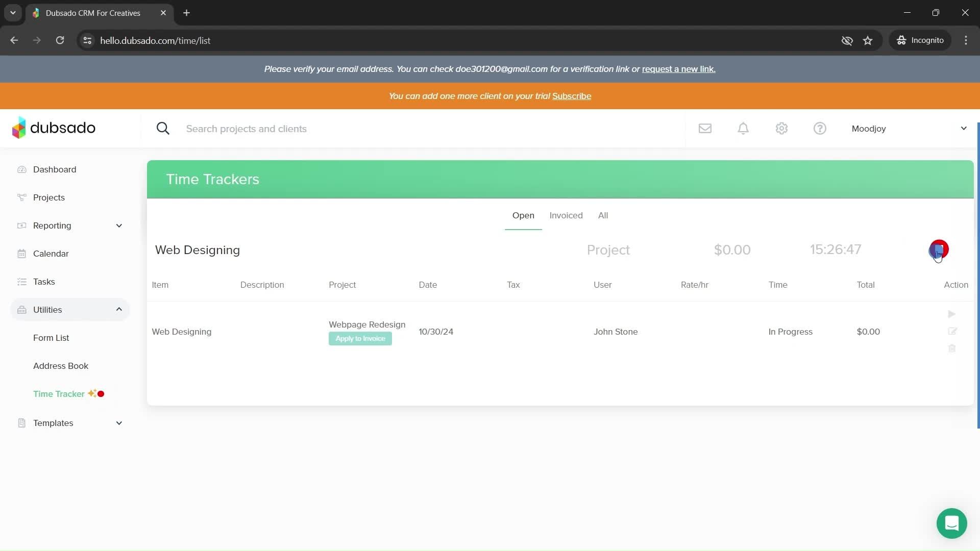Go to Dashboard in sidebar
980x551 pixels.
point(55,169)
